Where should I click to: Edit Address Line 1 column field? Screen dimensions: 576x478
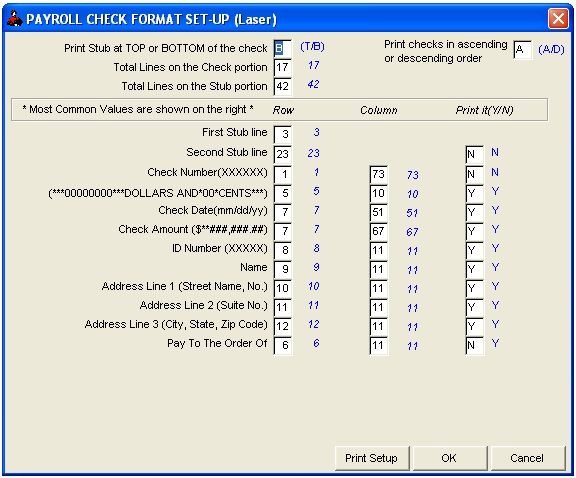tap(378, 288)
